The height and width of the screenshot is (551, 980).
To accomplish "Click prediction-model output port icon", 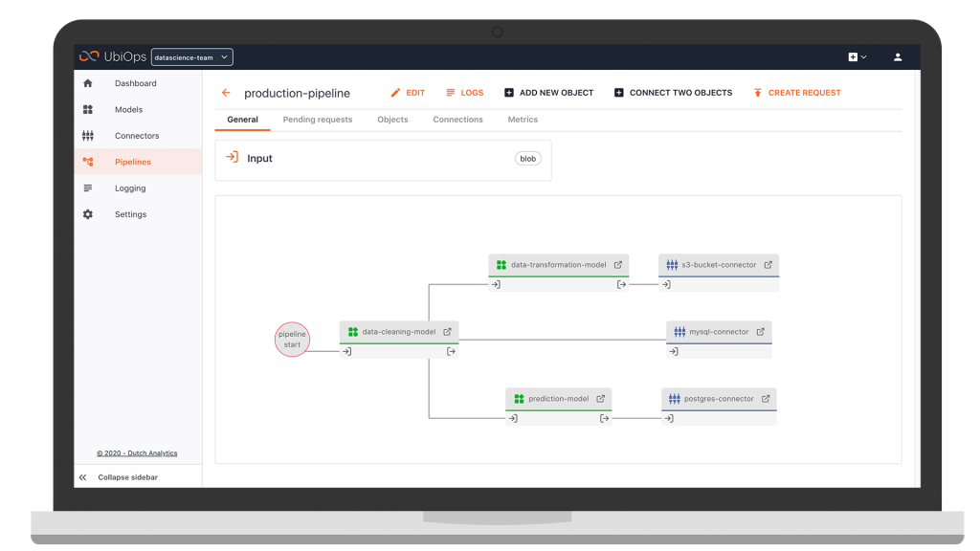I will click(605, 419).
